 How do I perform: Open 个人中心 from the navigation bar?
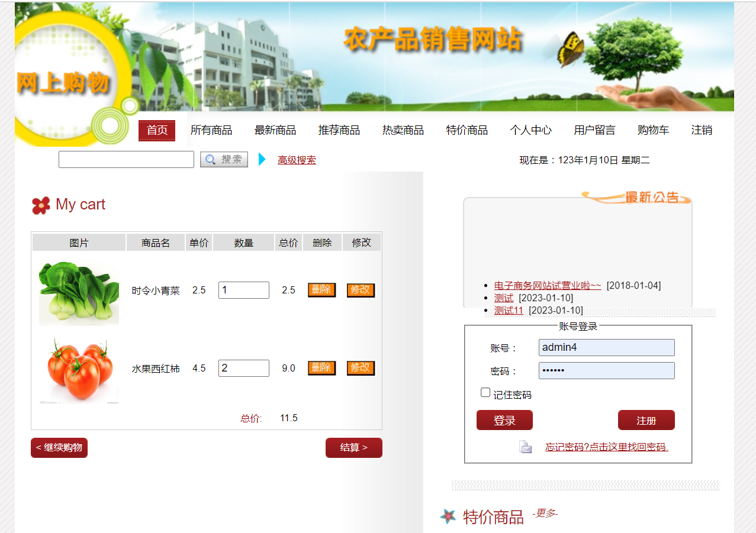[x=531, y=130]
